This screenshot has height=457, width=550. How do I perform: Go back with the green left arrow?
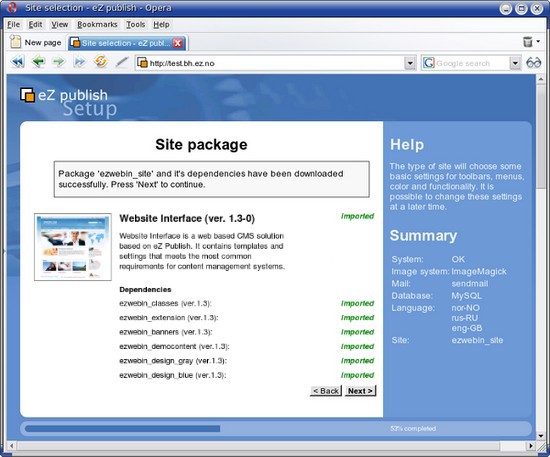[x=39, y=62]
